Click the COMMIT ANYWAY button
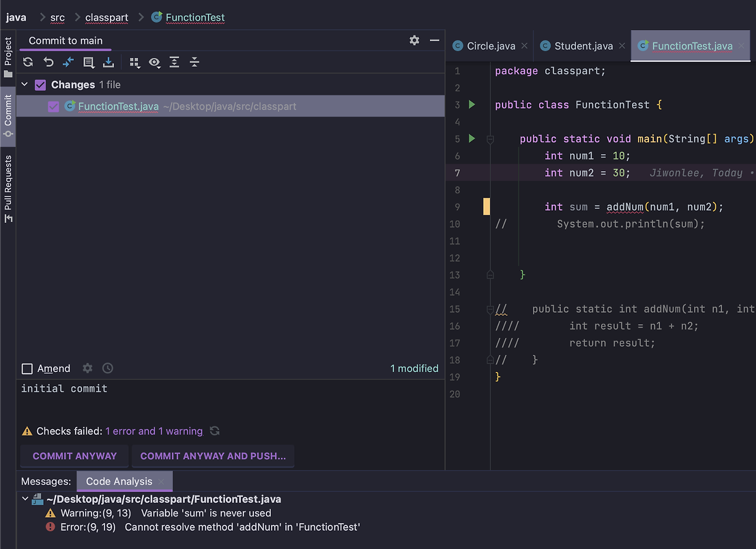This screenshot has height=549, width=756. (74, 456)
